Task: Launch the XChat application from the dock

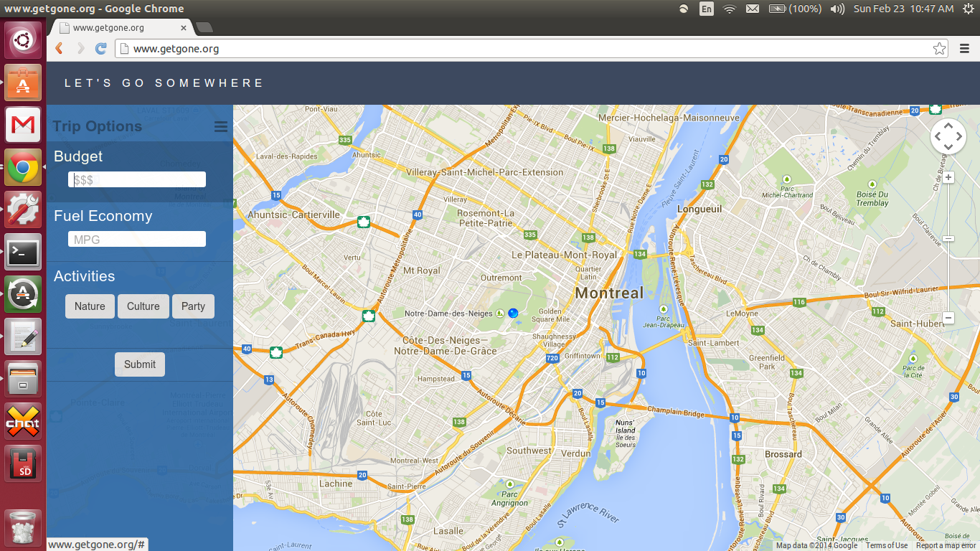Action: tap(23, 421)
